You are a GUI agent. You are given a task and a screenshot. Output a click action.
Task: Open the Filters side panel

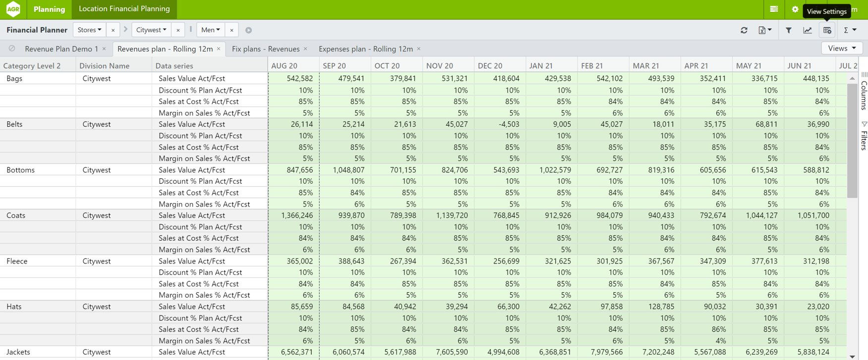(864, 136)
